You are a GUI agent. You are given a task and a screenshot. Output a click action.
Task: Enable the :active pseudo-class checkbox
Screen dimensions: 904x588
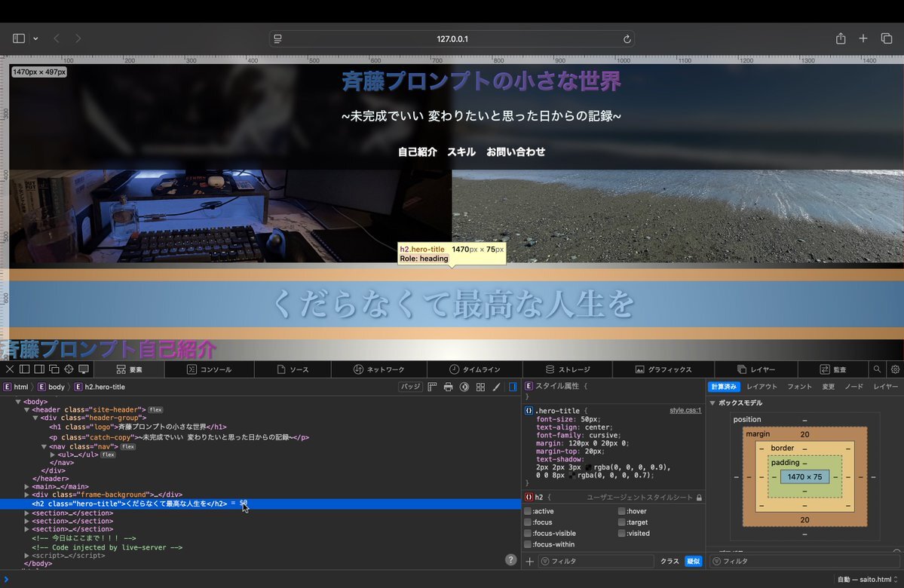point(528,511)
